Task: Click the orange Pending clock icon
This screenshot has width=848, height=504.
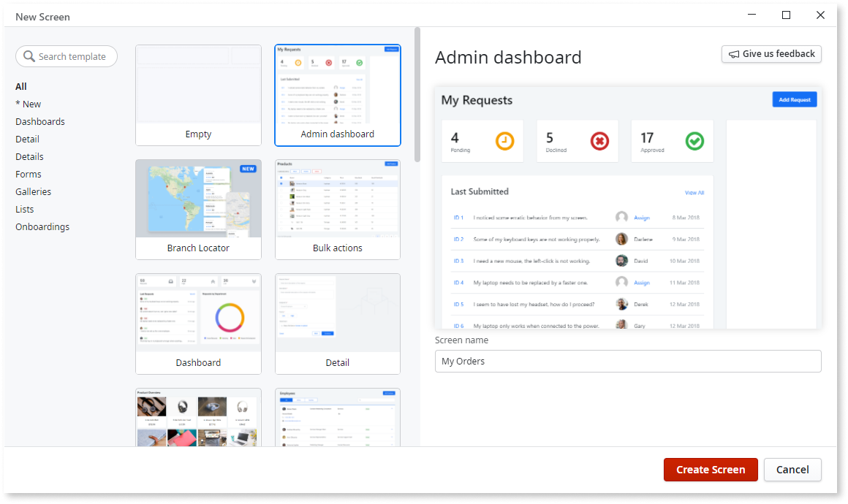Action: [505, 142]
